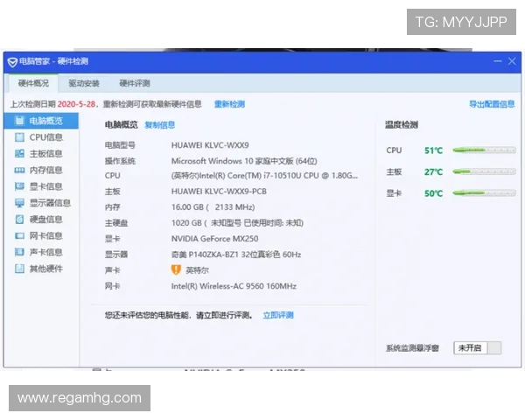The image size is (525, 420).
Task: Switch to the 硬件评测 tab
Action: coord(135,83)
